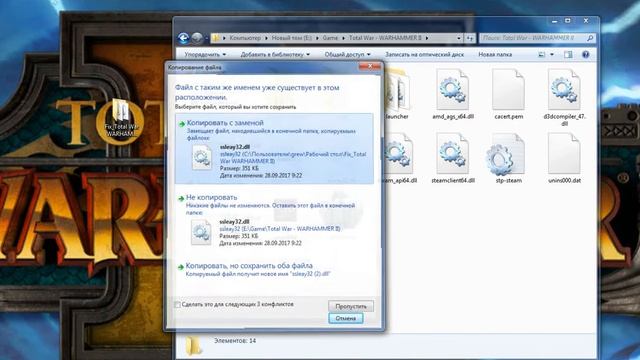The width and height of the screenshot is (640, 360).
Task: Open source path link under Копировать с заменой
Action: [x=293, y=158]
